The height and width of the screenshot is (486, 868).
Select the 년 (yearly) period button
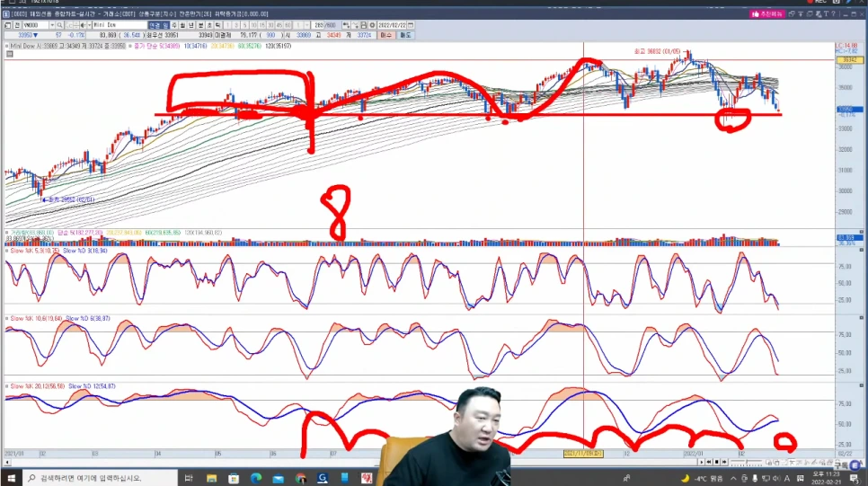[191, 25]
